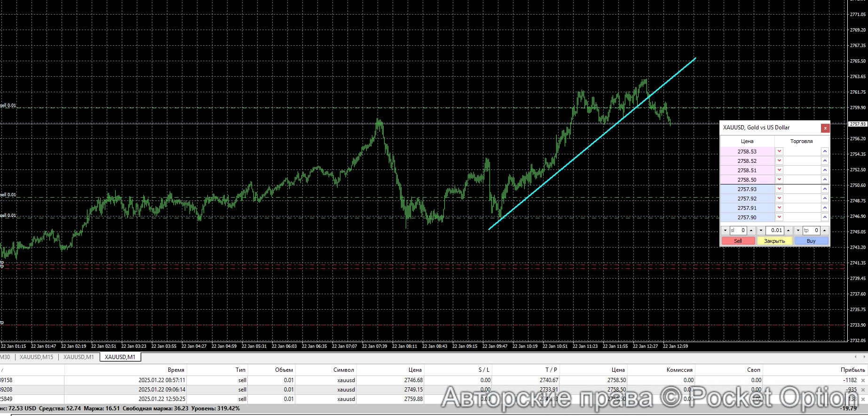The height and width of the screenshot is (416, 868).
Task: Switch to the XAUUSD,M15 chart tab
Action: pos(36,357)
